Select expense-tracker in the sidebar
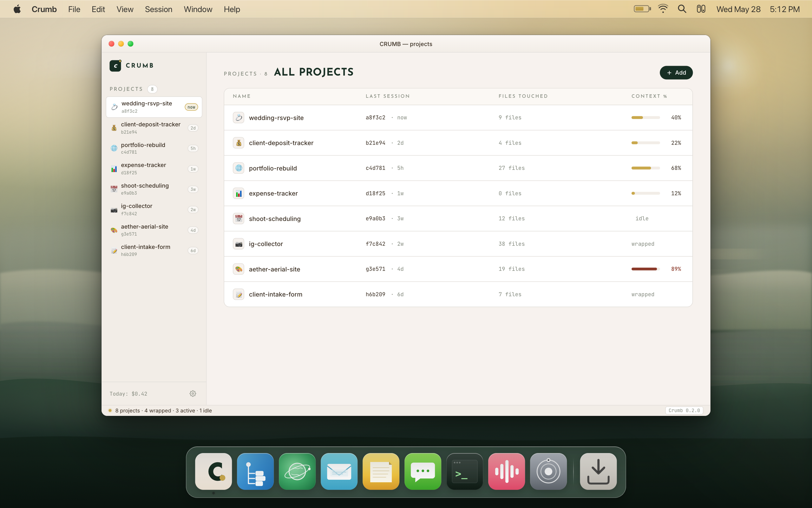The width and height of the screenshot is (812, 508). (154, 169)
